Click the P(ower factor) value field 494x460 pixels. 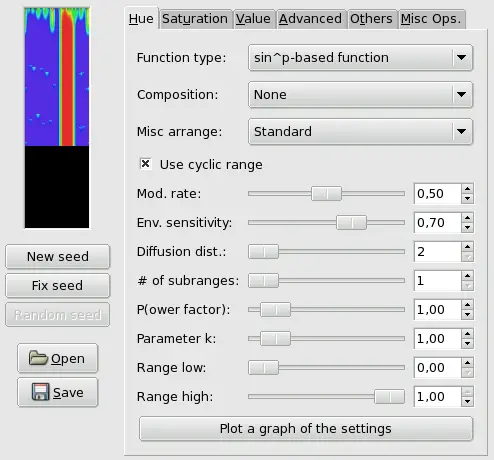tap(438, 310)
